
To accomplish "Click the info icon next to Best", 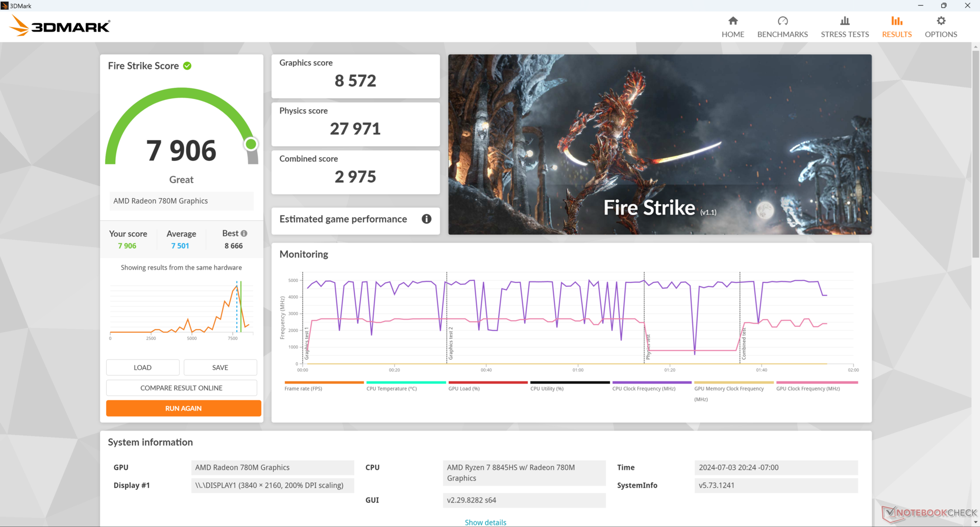I will [244, 233].
